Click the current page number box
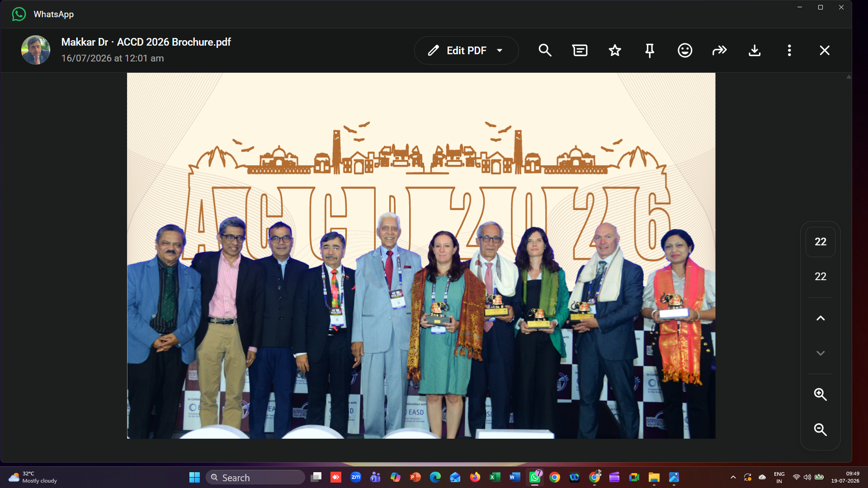Image resolution: width=868 pixels, height=488 pixels. point(821,242)
